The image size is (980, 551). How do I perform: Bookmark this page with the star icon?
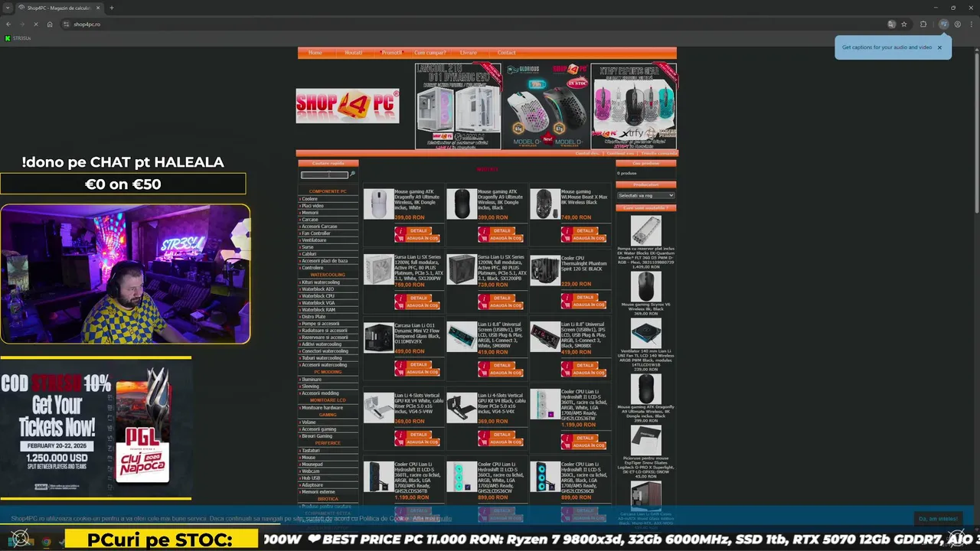click(x=904, y=24)
